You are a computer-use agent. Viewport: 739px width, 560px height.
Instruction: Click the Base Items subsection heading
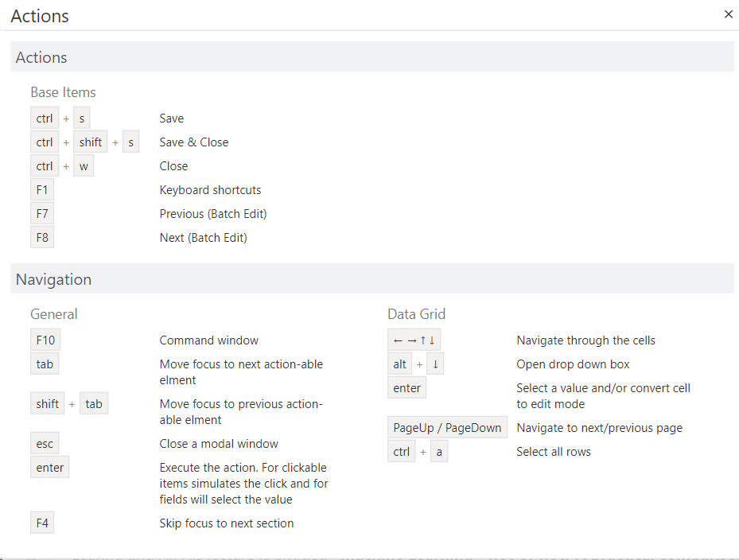tap(63, 92)
